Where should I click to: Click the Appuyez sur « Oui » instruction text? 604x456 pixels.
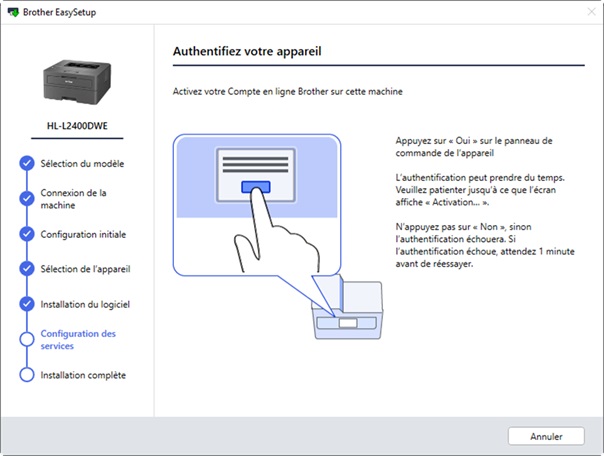click(x=474, y=147)
